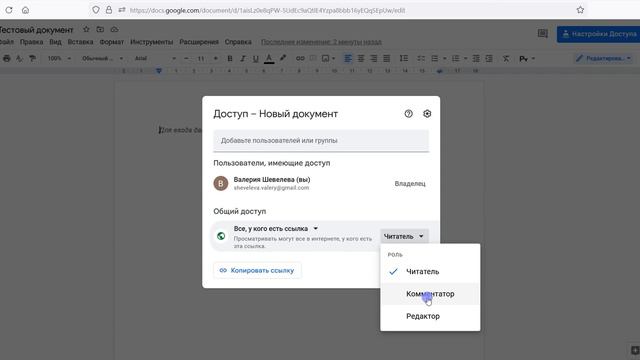Bookmark this page with the star icon
640x360 pixels.
[x=580, y=10]
